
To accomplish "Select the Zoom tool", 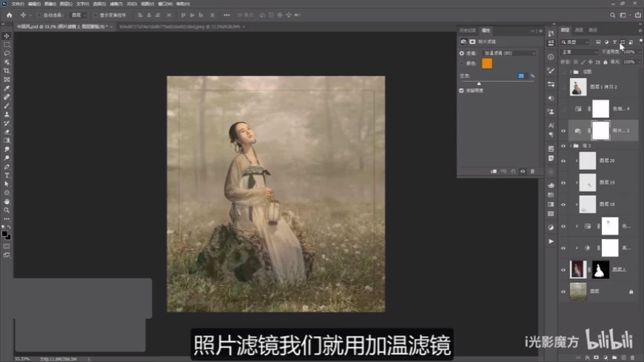I will coord(7,210).
